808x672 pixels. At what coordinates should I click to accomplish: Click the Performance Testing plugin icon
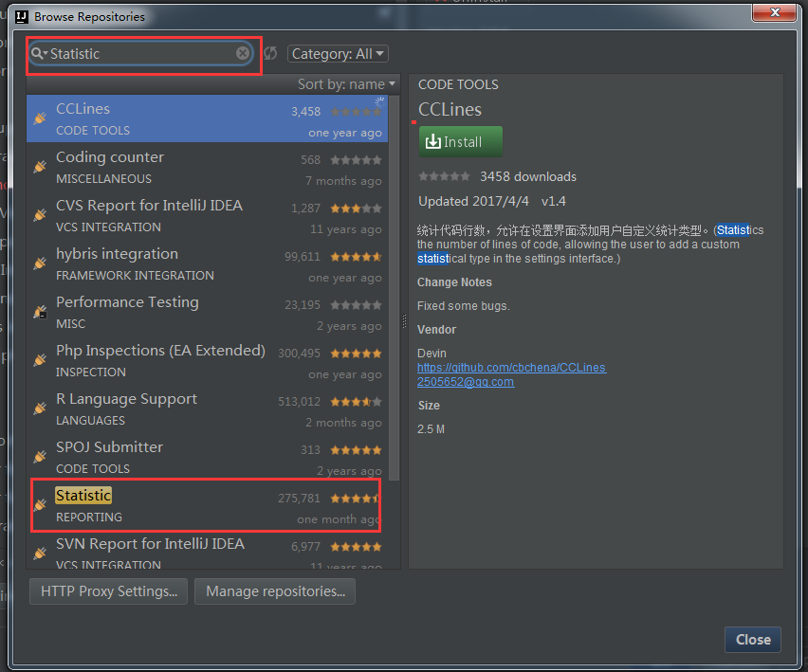coord(40,312)
